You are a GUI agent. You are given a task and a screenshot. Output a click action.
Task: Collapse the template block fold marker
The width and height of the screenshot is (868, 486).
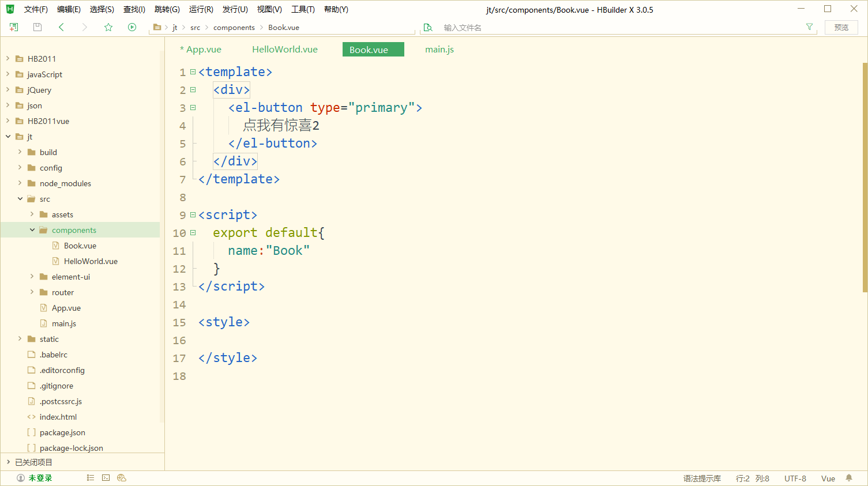pos(193,71)
